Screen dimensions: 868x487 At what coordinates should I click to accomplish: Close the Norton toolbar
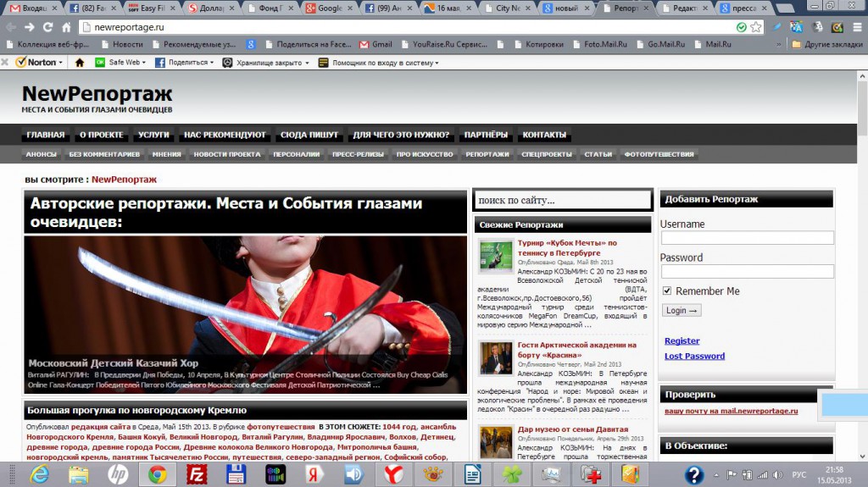(x=5, y=62)
